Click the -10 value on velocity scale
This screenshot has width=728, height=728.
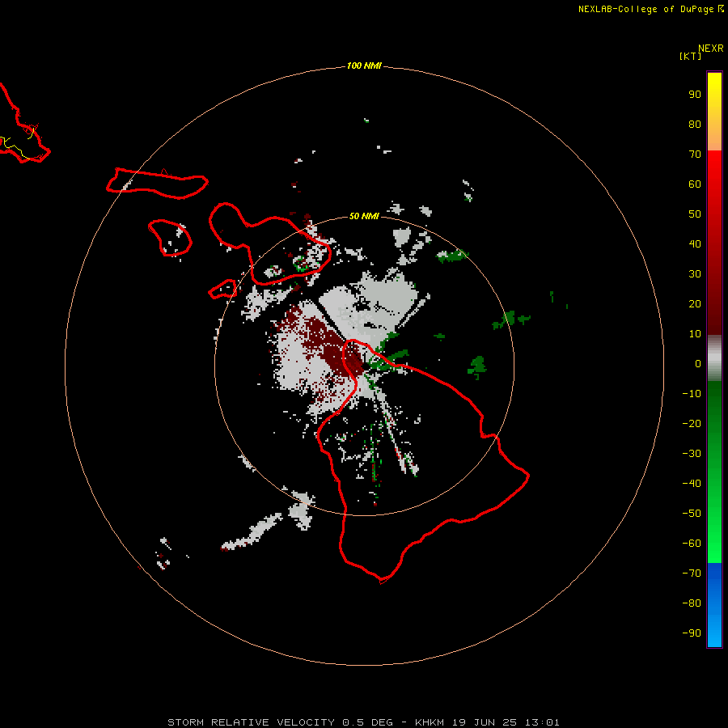tap(692, 394)
